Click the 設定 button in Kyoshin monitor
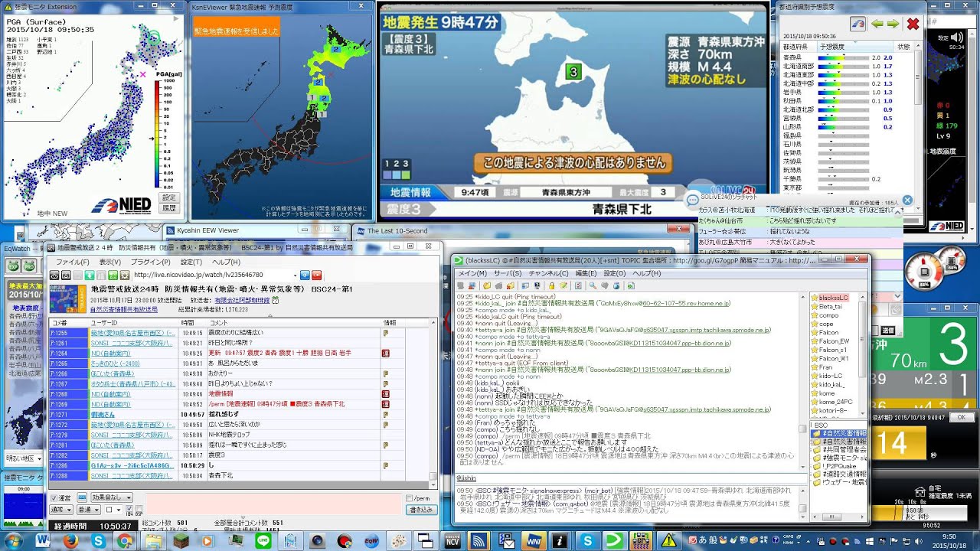This screenshot has height=551, width=980. (168, 197)
